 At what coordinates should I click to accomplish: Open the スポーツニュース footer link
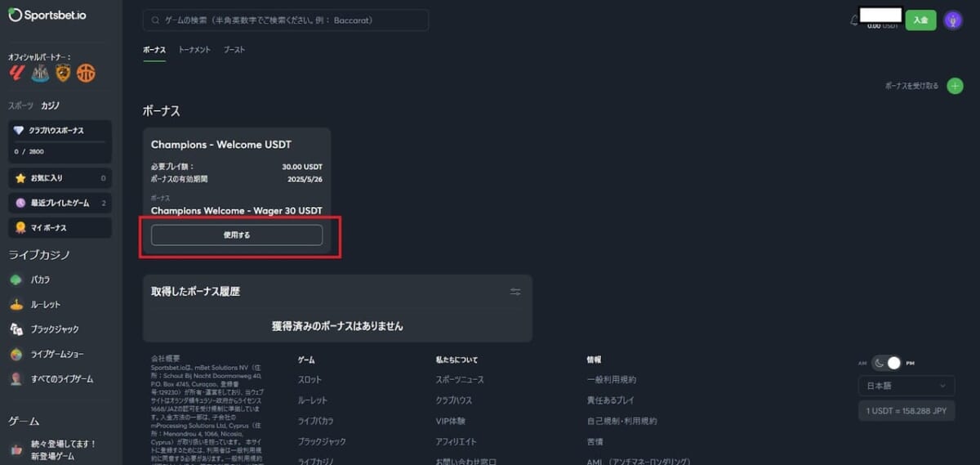[460, 380]
